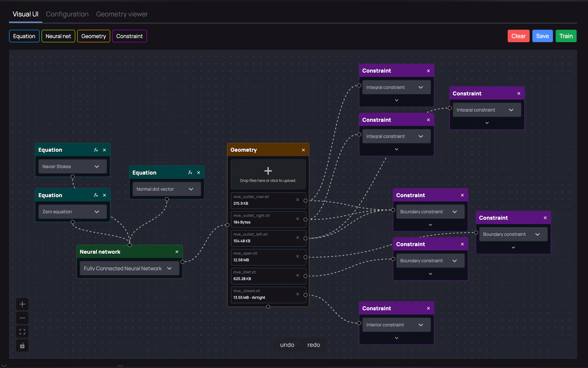Viewport: 588px width, 368px height.
Task: Open Fully Connected Neural Network dropdown
Action: click(x=129, y=268)
